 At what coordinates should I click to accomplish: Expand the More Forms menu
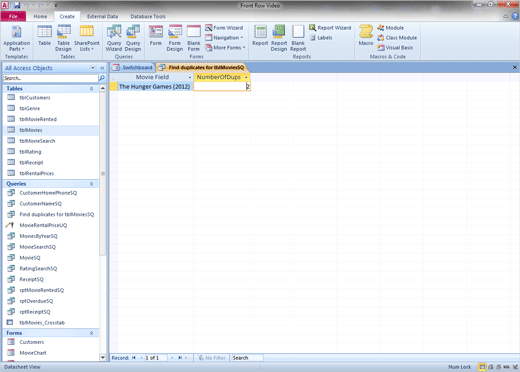tap(225, 48)
